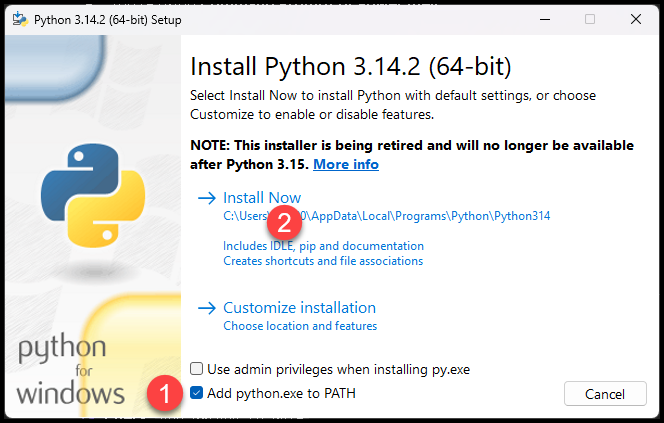The width and height of the screenshot is (664, 423).
Task: Click the arrow icon beside Customize installation
Action: (207, 308)
